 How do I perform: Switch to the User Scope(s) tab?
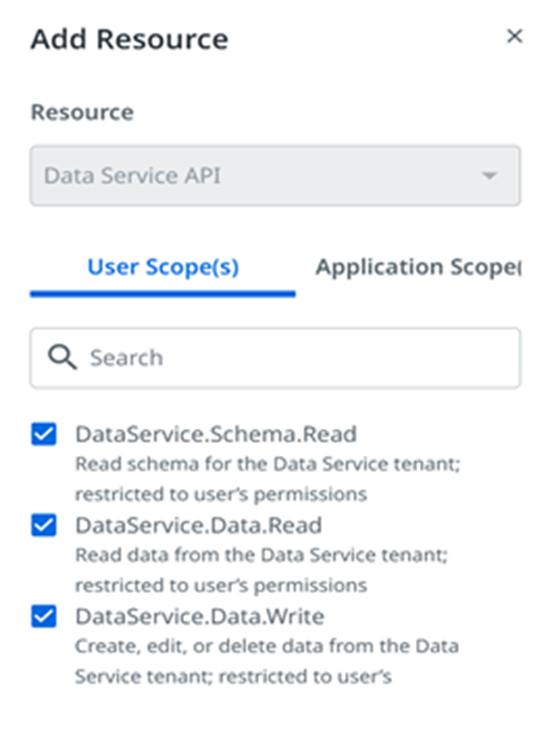pyautogui.click(x=163, y=267)
